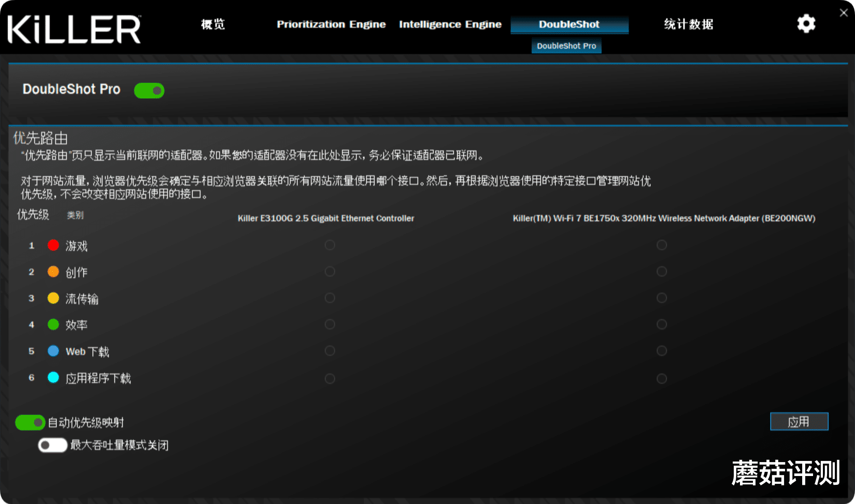Screen dimensions: 855x504
Task: Select the 应用程序下载 priority row label
Action: coord(98,379)
